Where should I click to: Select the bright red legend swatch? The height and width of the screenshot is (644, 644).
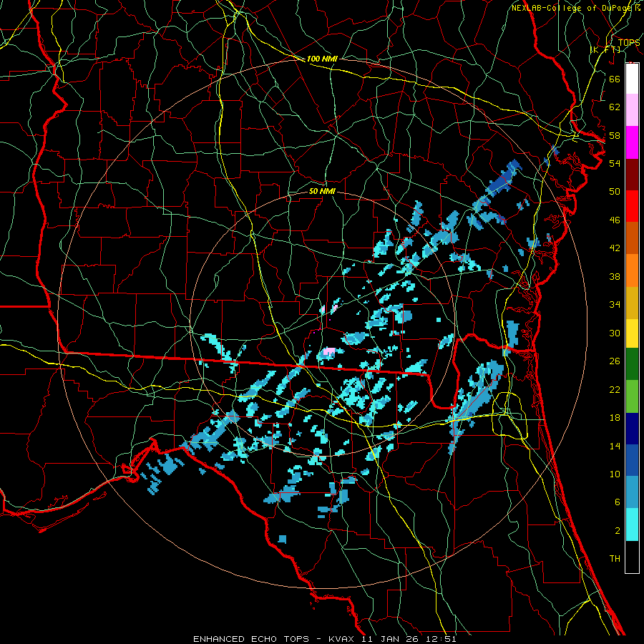point(632,206)
